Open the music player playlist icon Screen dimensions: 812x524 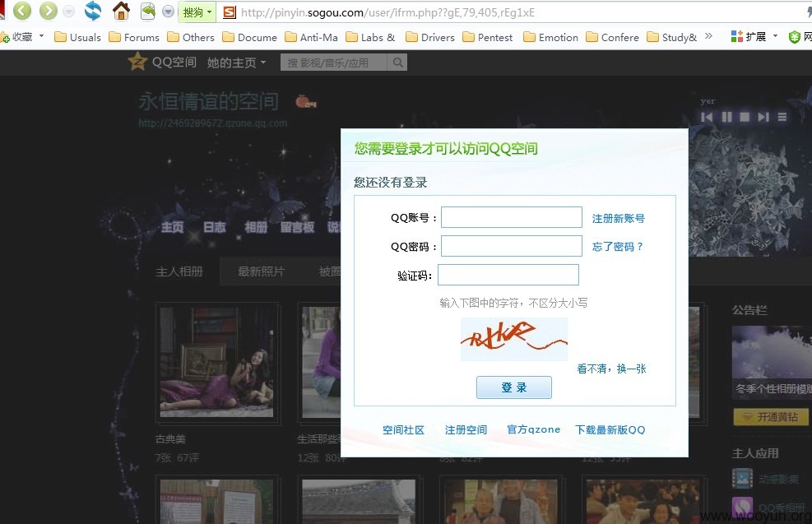click(x=782, y=117)
